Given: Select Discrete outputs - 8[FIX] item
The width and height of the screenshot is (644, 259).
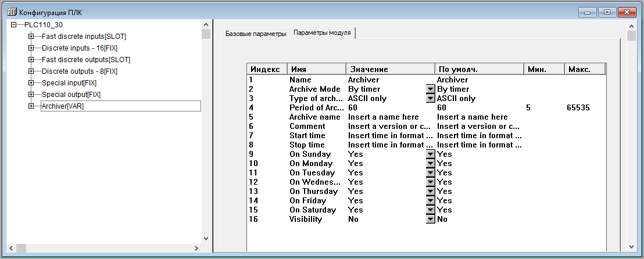Looking at the screenshot, I should coord(79,71).
